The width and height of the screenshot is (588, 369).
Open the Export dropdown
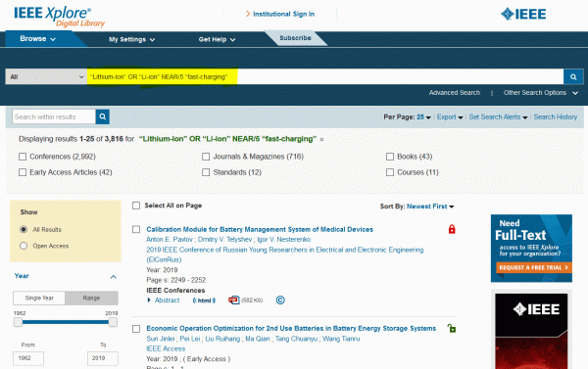click(450, 117)
